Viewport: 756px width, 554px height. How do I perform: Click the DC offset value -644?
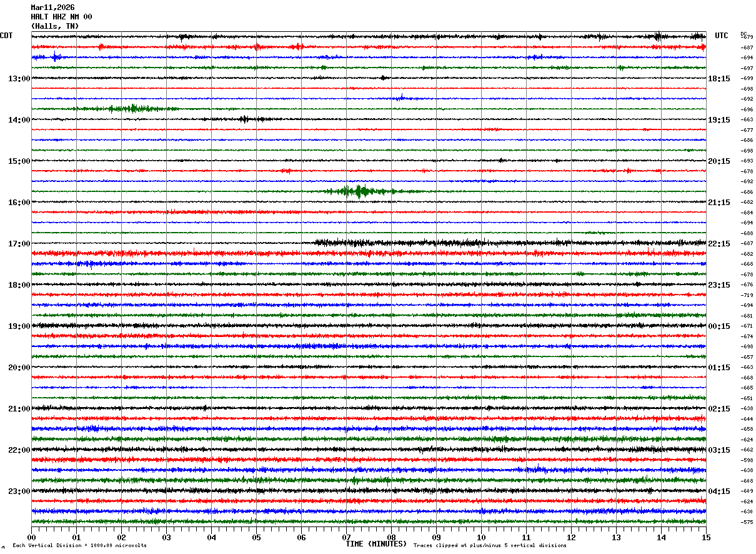[x=747, y=419]
